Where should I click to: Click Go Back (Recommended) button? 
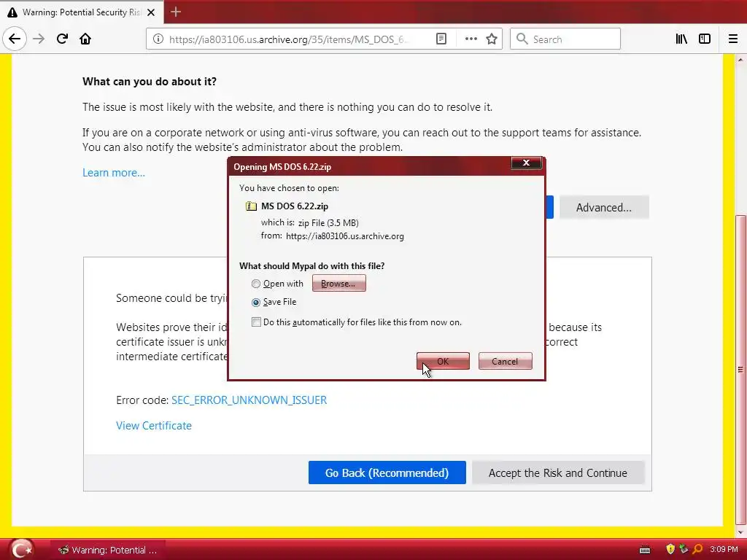(387, 472)
